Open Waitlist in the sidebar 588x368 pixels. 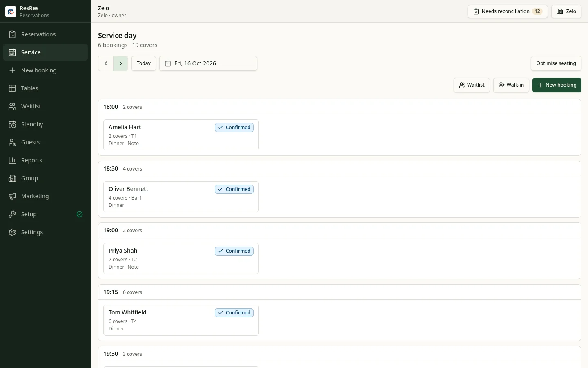tap(45, 106)
